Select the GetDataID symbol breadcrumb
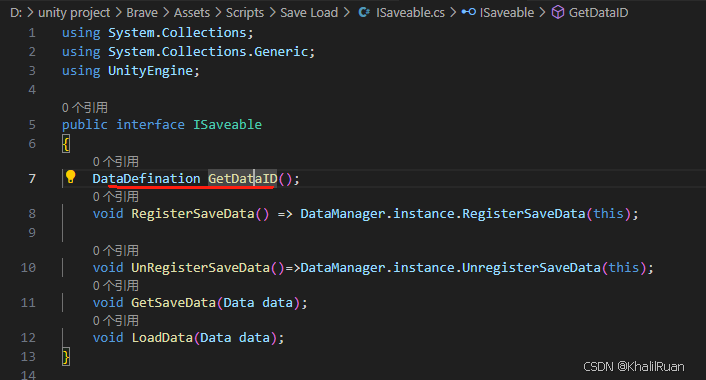Viewport: 706px width, 380px height. (x=598, y=13)
